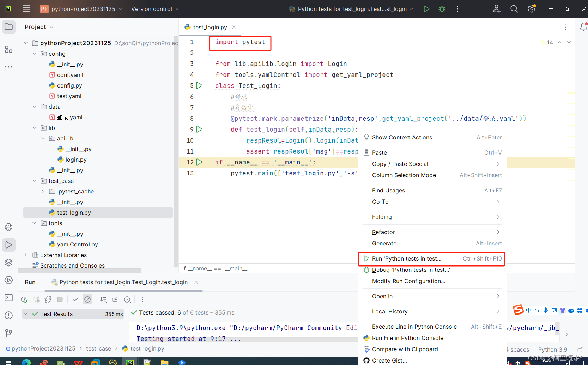
Task: Collapse the apiLib folder
Action: pos(43,138)
